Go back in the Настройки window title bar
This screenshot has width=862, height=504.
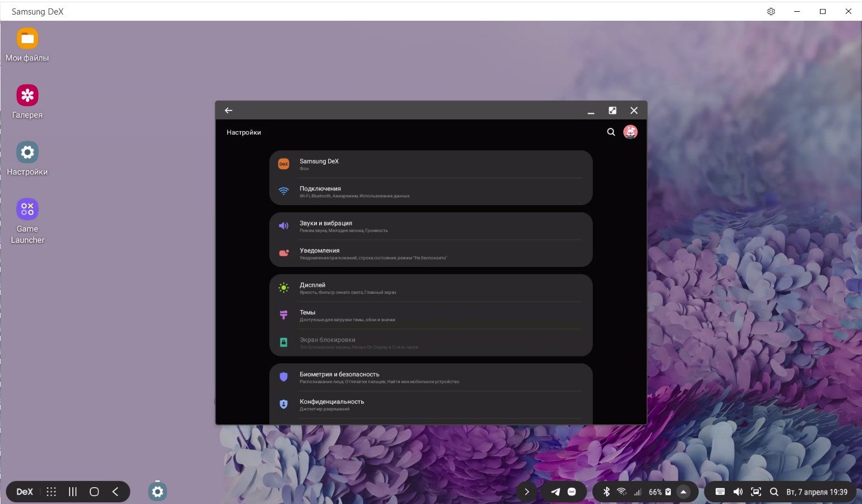(228, 110)
